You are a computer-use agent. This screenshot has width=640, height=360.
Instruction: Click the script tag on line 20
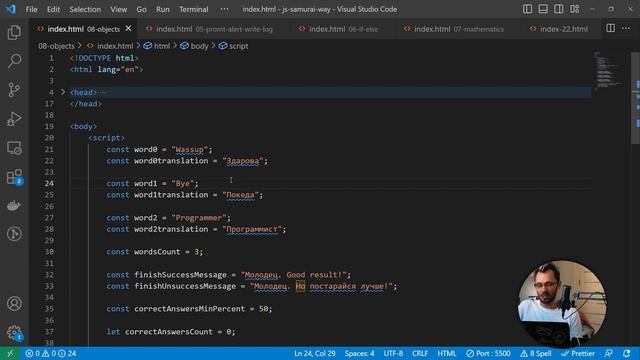pos(107,138)
